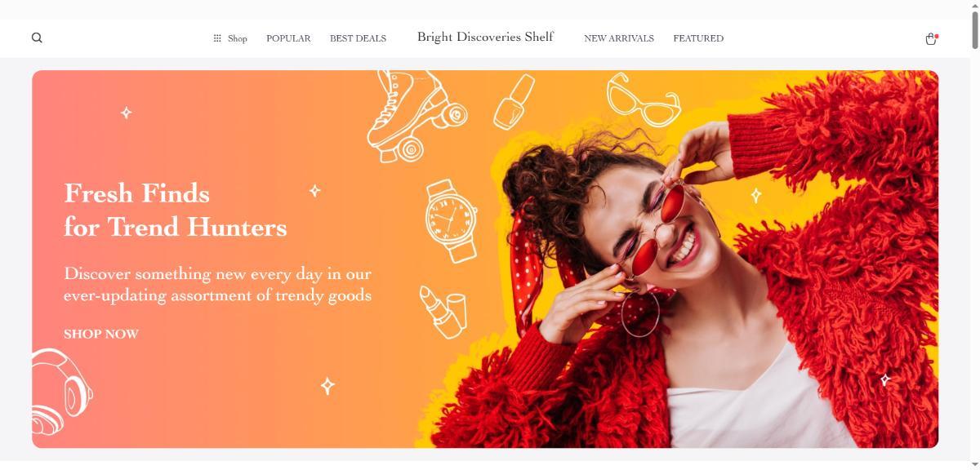
Task: Go to BEST DEALS section
Action: coord(358,38)
